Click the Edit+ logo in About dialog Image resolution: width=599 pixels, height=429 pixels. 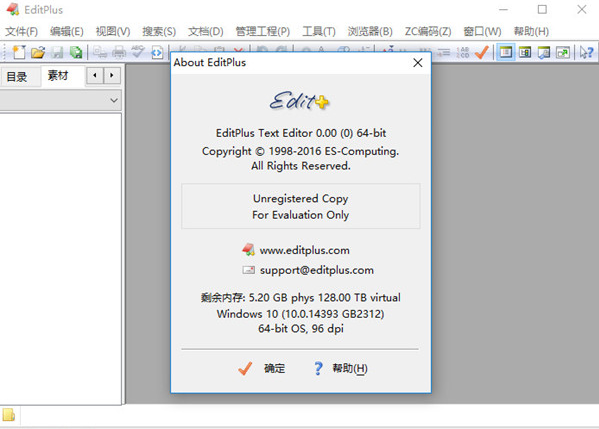tap(299, 101)
